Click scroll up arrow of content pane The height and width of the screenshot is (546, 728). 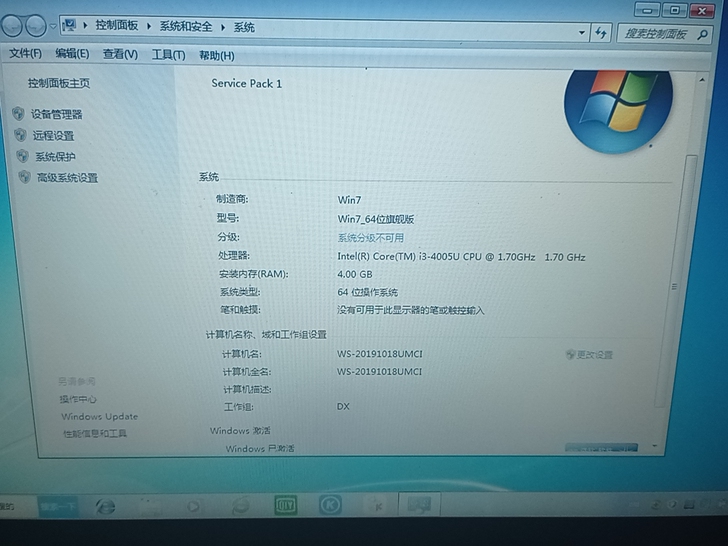click(702, 81)
